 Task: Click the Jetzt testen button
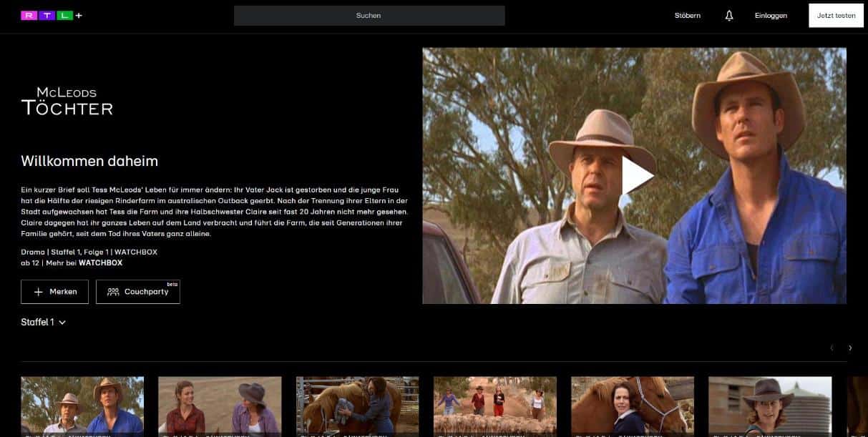coord(836,16)
